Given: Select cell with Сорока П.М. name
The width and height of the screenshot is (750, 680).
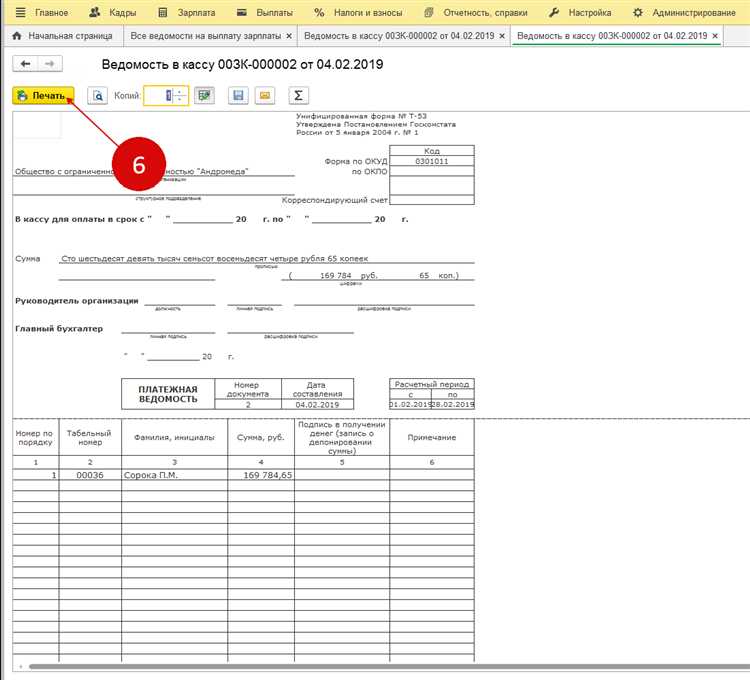Looking at the screenshot, I should pyautogui.click(x=174, y=476).
